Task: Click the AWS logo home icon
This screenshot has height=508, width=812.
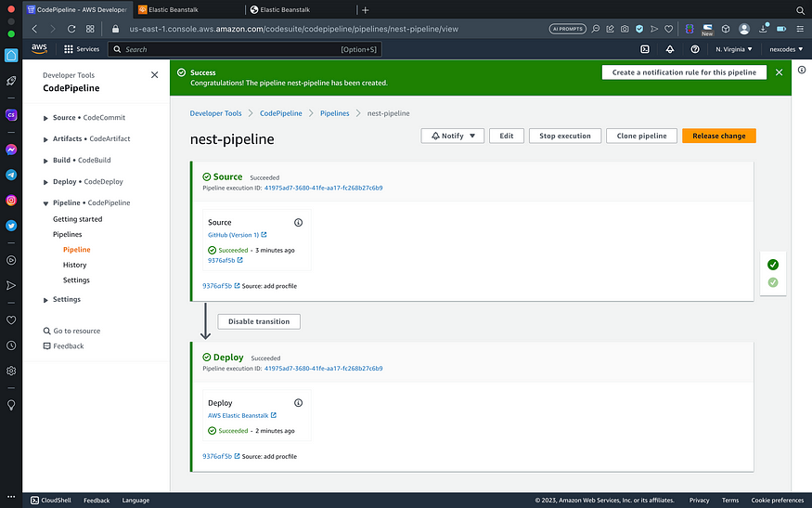Action: [39, 48]
